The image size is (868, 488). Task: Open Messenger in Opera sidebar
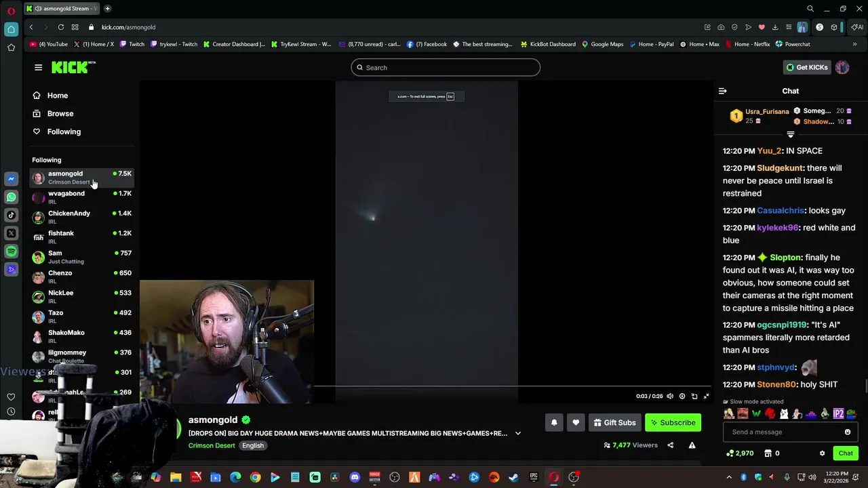point(11,179)
